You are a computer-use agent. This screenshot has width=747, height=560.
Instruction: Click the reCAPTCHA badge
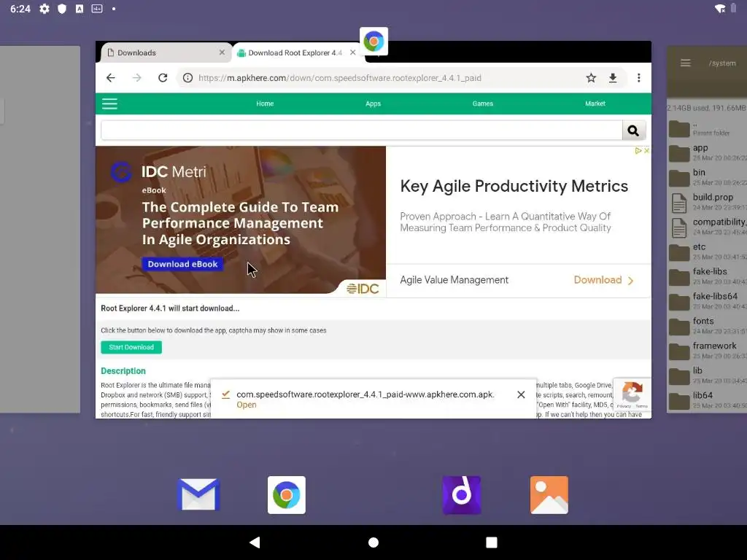click(632, 394)
